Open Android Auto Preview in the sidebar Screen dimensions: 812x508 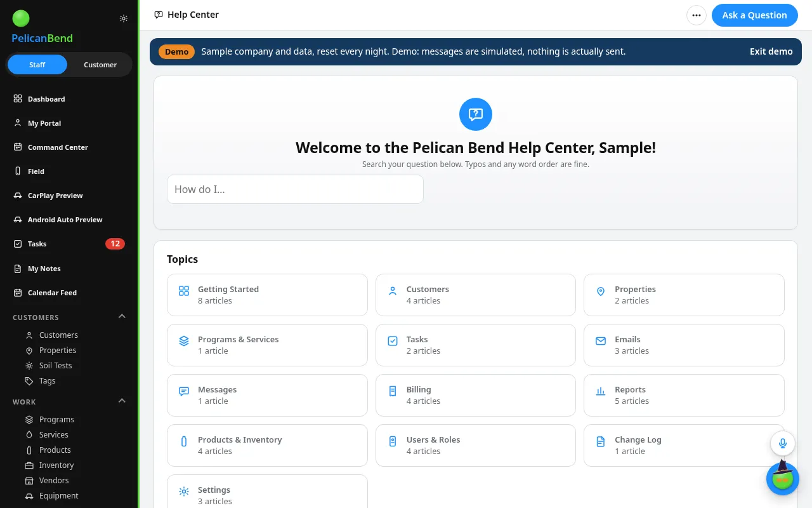coord(69,220)
